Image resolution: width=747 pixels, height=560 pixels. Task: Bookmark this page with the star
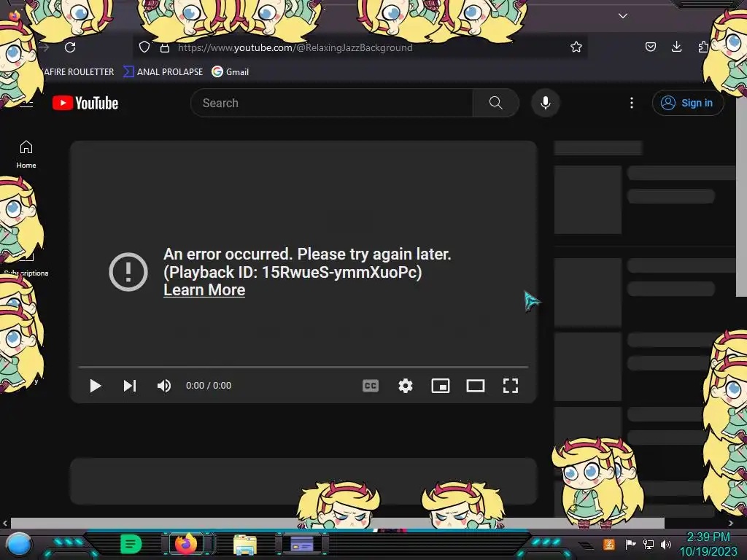click(576, 47)
